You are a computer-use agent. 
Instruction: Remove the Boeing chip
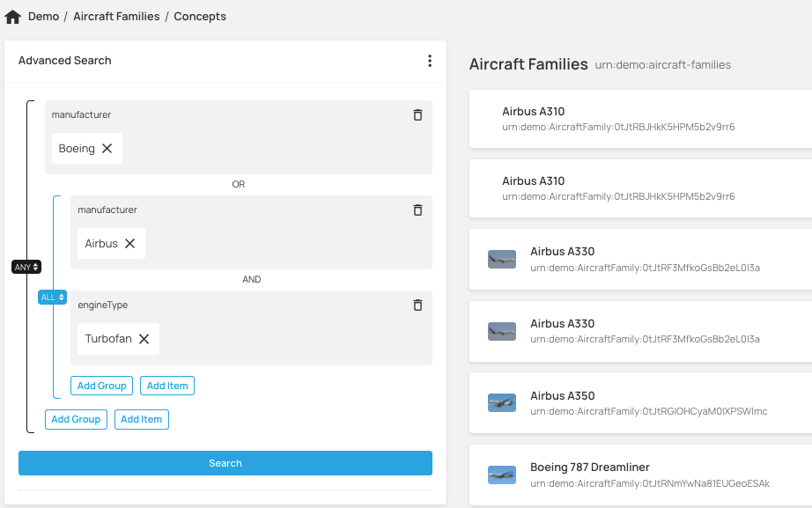pos(107,149)
